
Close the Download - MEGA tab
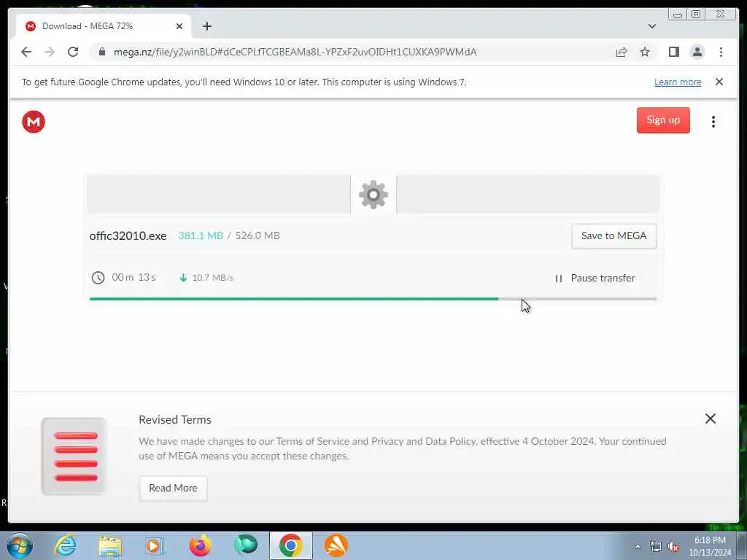pyautogui.click(x=179, y=26)
